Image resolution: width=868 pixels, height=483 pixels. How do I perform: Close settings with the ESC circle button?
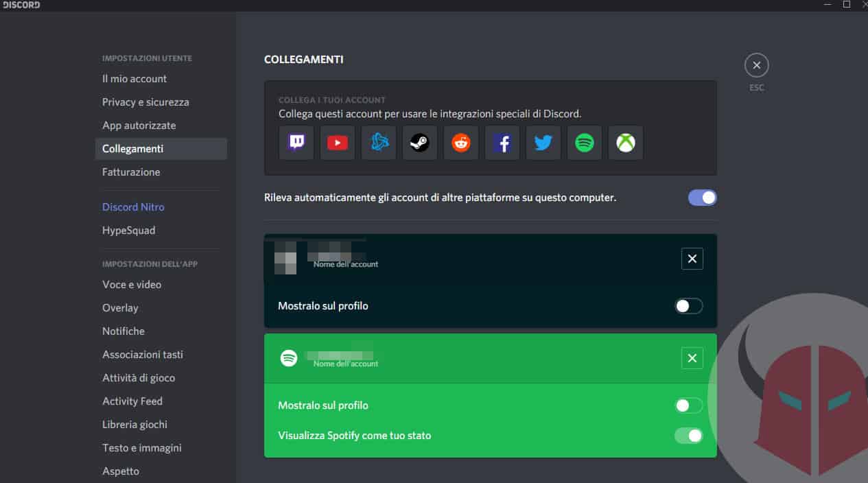[756, 66]
